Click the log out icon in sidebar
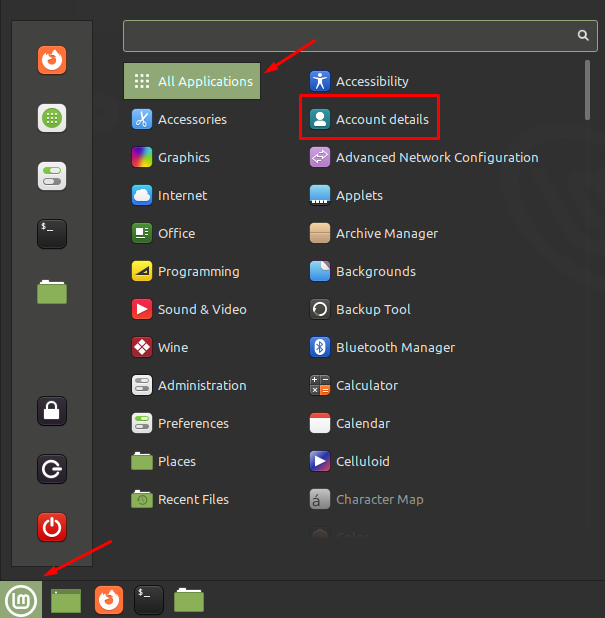Image resolution: width=605 pixels, height=618 pixels. click(x=52, y=468)
